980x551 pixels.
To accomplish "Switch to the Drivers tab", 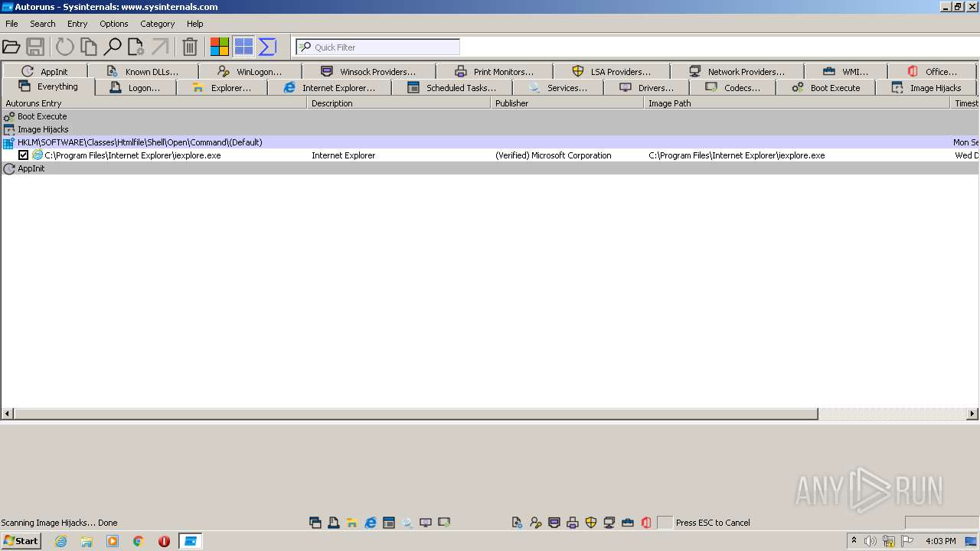I will [x=647, y=88].
